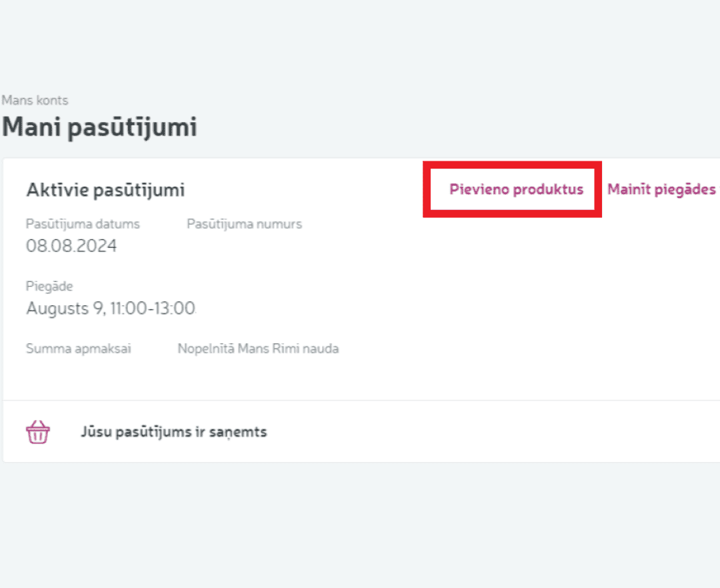This screenshot has height=588, width=720.
Task: Click the shopping basket icon
Action: tap(37, 432)
